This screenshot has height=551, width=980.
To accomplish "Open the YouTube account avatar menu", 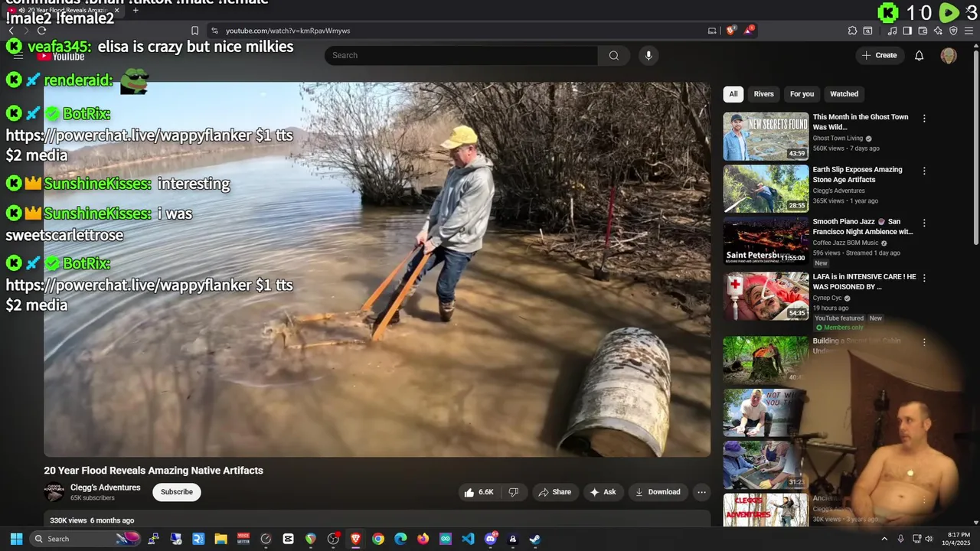I will (x=949, y=55).
